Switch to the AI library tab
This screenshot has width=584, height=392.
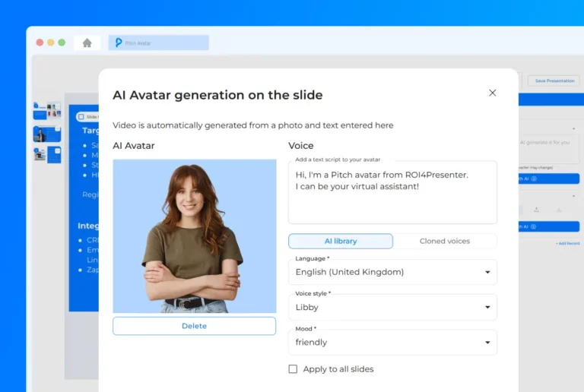tap(341, 241)
